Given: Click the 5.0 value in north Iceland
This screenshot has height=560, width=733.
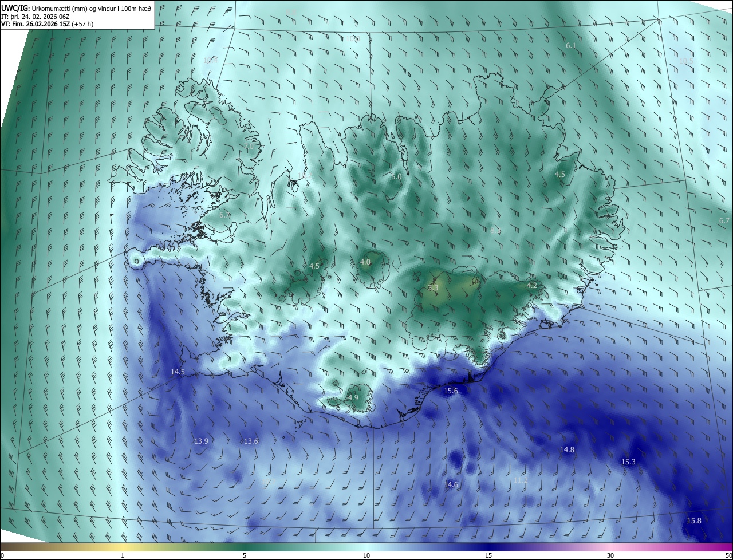Looking at the screenshot, I should coord(396,177).
